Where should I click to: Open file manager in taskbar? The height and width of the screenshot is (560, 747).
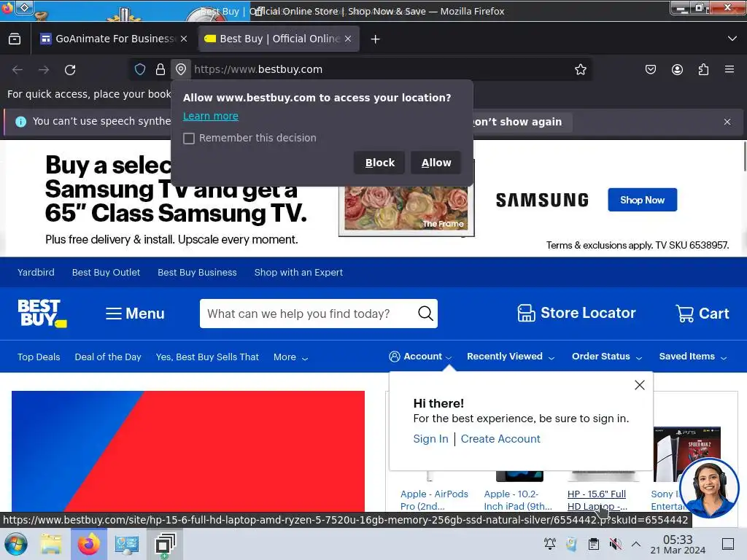click(51, 544)
